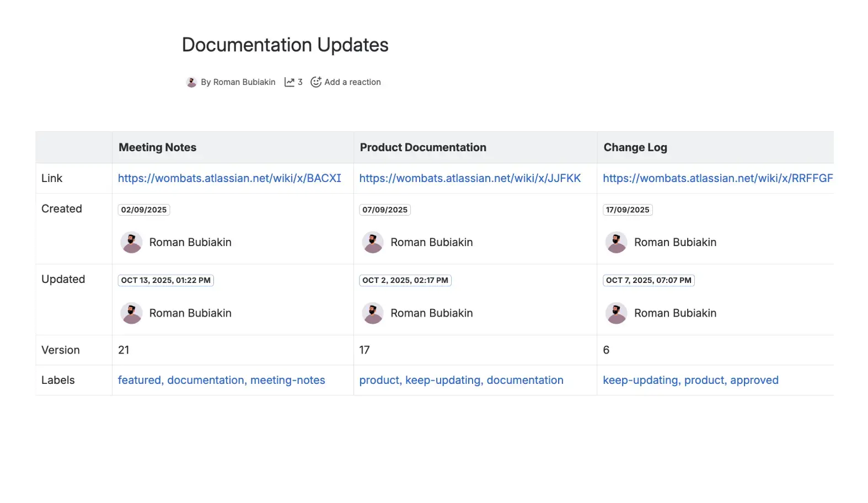Open the featured label

click(x=140, y=380)
